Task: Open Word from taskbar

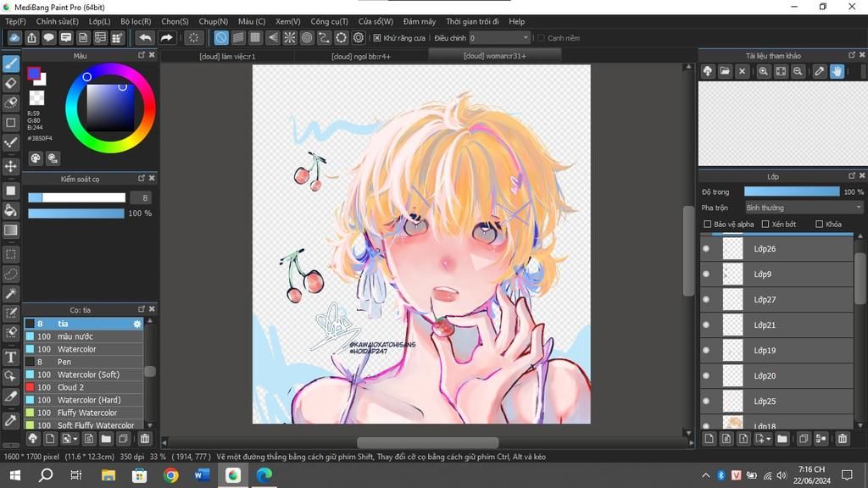Action: click(202, 475)
